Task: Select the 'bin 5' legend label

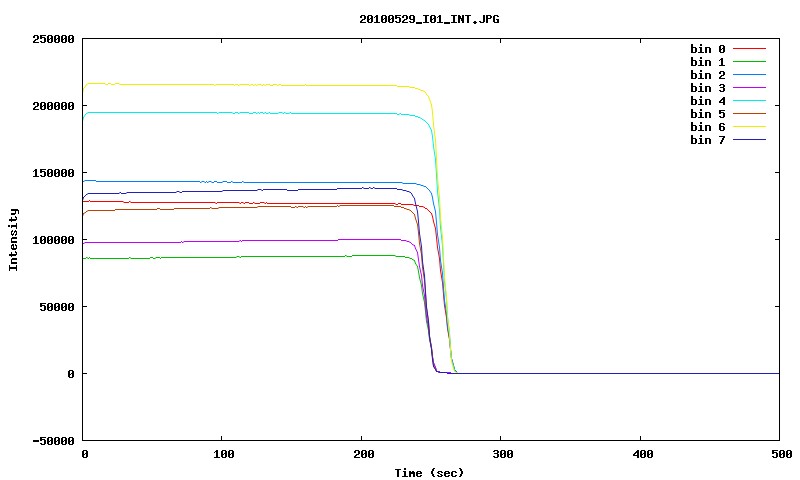Action: pyautogui.click(x=708, y=114)
